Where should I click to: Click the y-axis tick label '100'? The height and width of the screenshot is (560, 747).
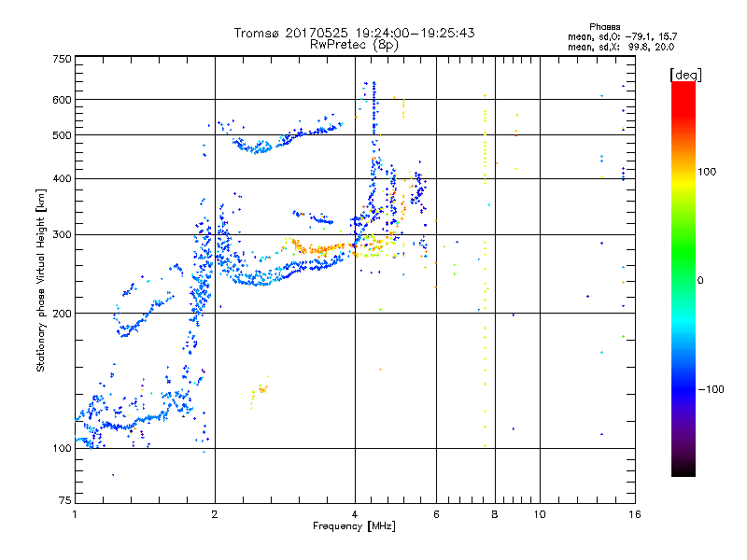(x=62, y=448)
